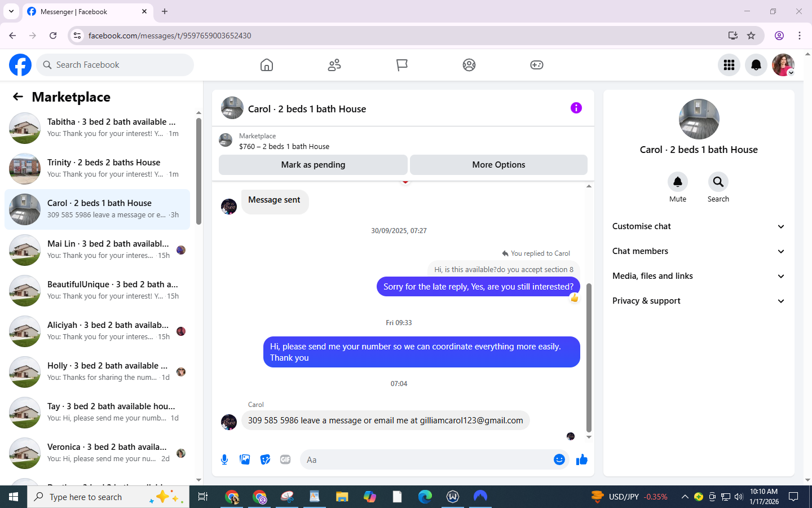Record a voice clip microphone icon

tap(224, 459)
